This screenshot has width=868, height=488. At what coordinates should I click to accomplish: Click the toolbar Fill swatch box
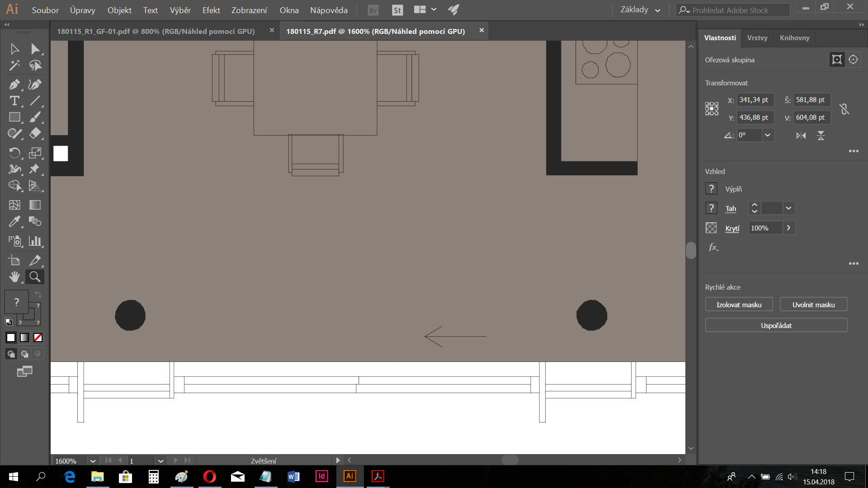pyautogui.click(x=16, y=302)
